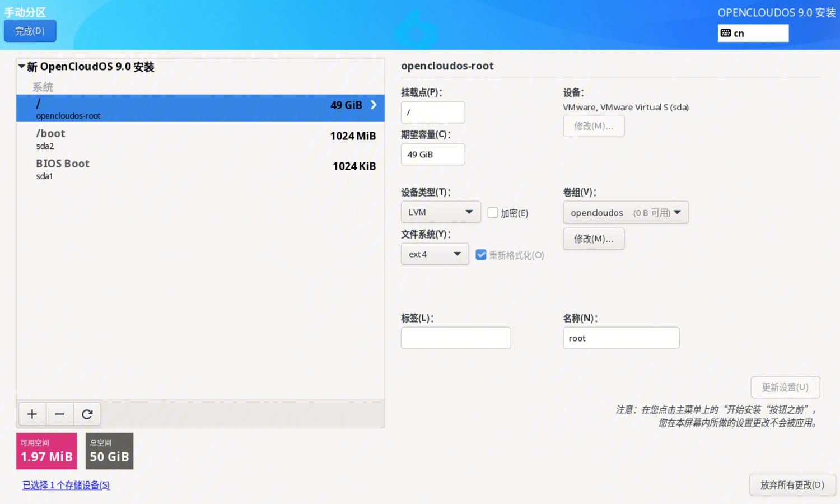
Task: Click the OPENCLOUDOS 9.0 安装 header text
Action: click(x=777, y=12)
